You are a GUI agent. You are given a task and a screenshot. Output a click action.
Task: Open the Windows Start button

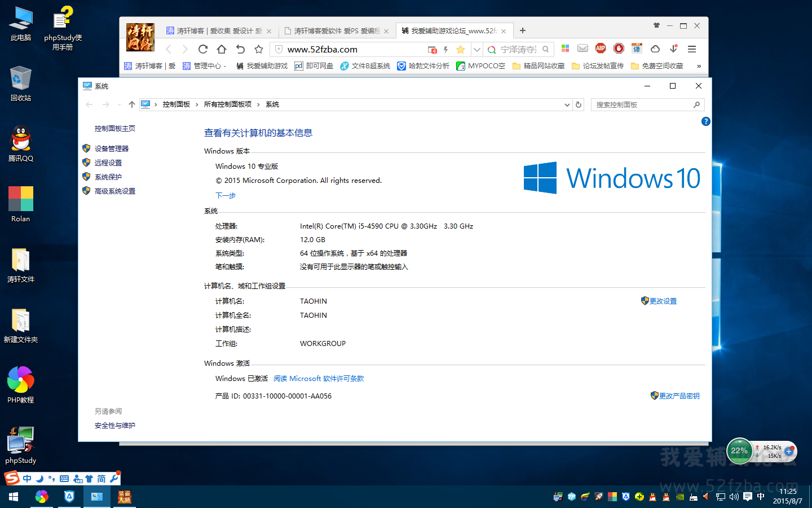(x=14, y=497)
